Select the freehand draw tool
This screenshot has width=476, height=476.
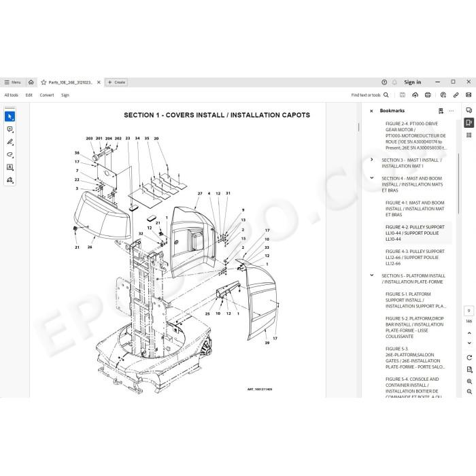[10, 155]
